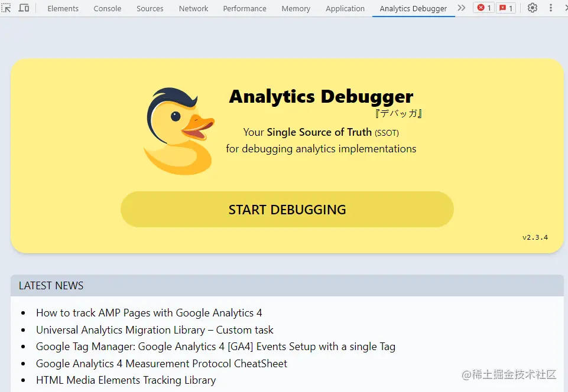Screen dimensions: 568x392
Task: Open 'Google Tag Manager: GA4 Events Setup' link
Action: click(x=216, y=347)
